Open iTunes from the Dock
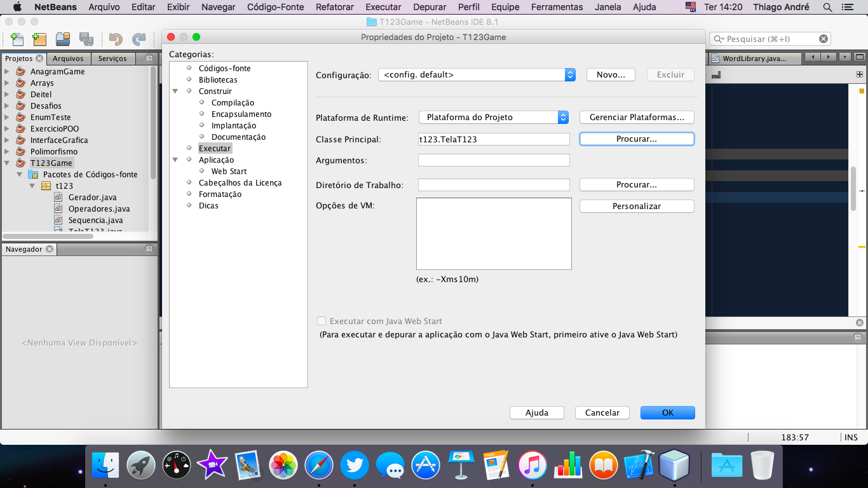868x488 pixels. pos(532,465)
